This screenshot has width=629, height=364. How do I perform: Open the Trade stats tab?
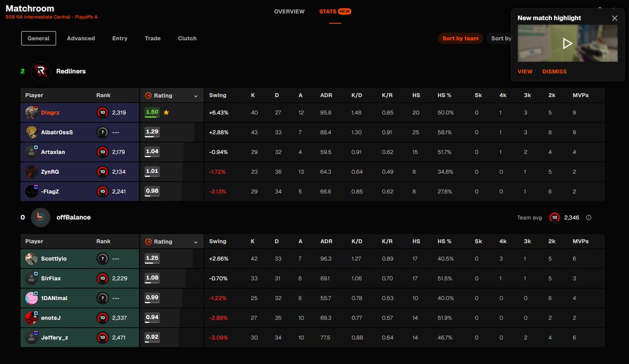click(x=153, y=38)
